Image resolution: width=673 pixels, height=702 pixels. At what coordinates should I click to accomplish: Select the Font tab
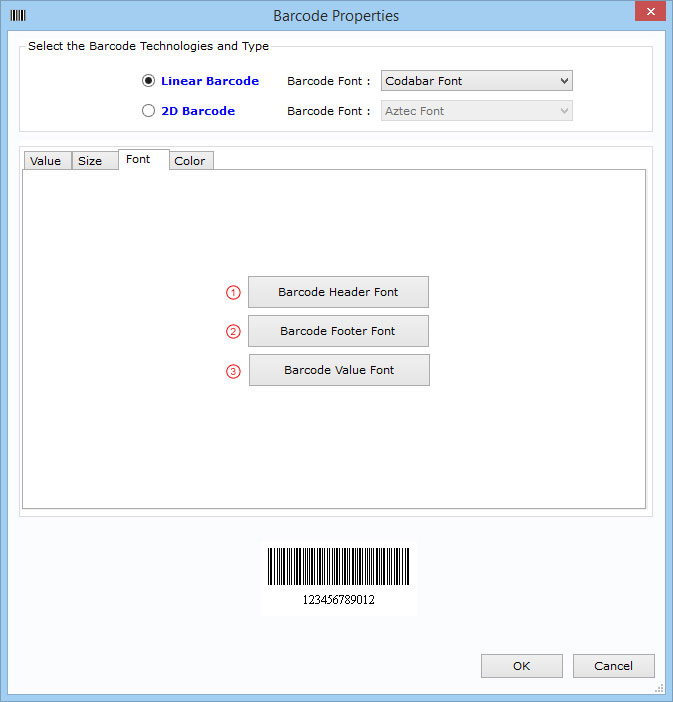(144, 159)
